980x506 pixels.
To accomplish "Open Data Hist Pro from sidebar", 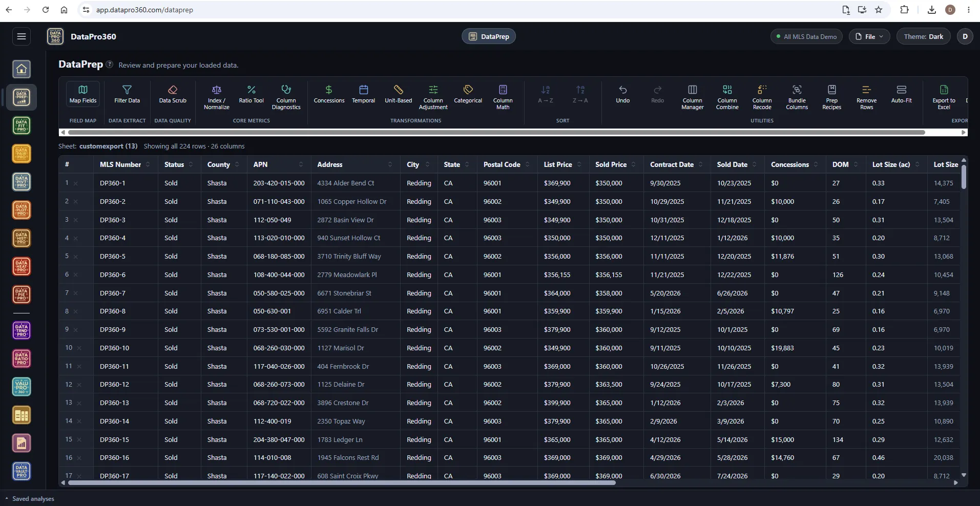I will [x=22, y=238].
